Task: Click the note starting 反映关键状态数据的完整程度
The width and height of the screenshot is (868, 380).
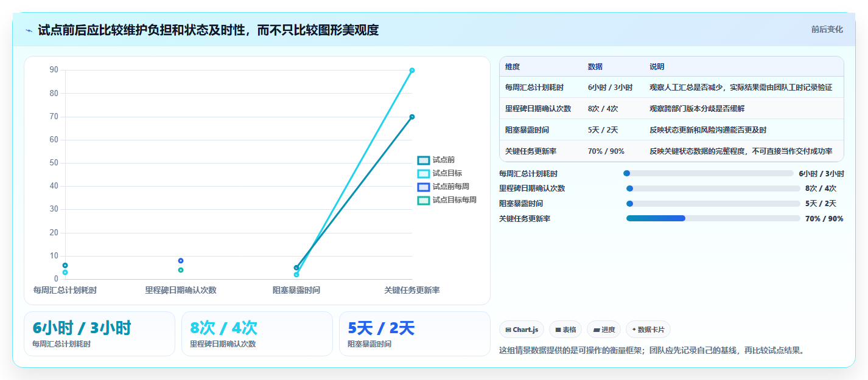Action: click(x=741, y=151)
